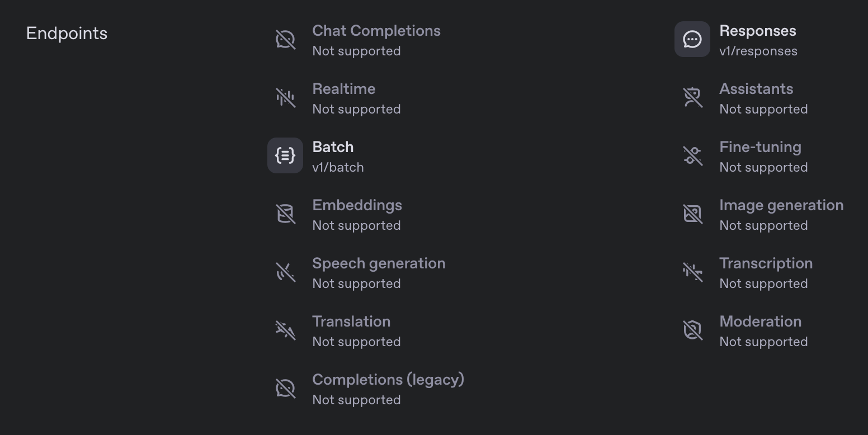Click the crossed-out Chat Completions icon
The image size is (868, 435).
[285, 39]
